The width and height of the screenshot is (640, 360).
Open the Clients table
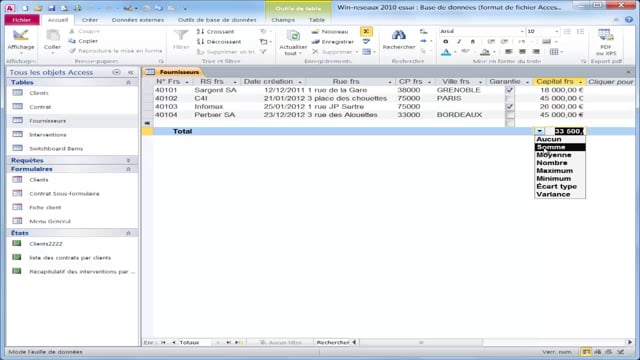39,93
